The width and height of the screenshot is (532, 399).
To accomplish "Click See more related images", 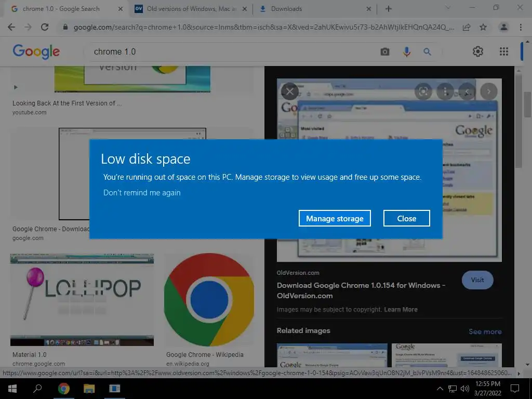I will tap(485, 331).
